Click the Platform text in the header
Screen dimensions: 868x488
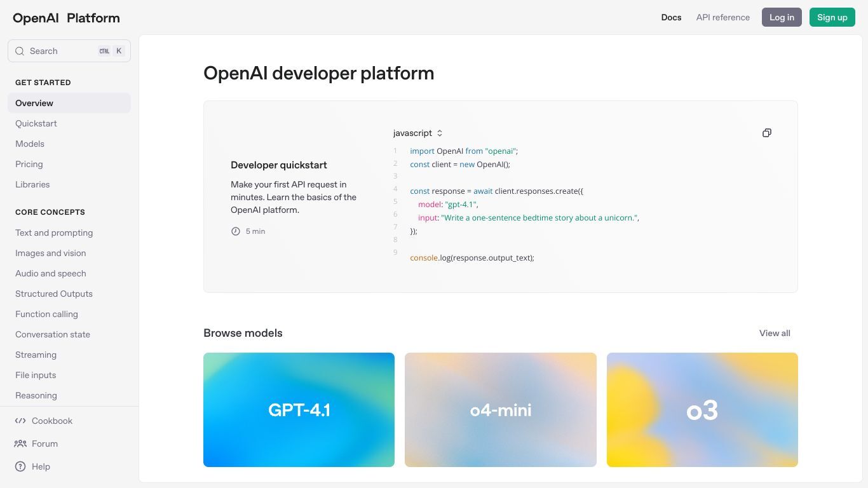click(x=93, y=18)
